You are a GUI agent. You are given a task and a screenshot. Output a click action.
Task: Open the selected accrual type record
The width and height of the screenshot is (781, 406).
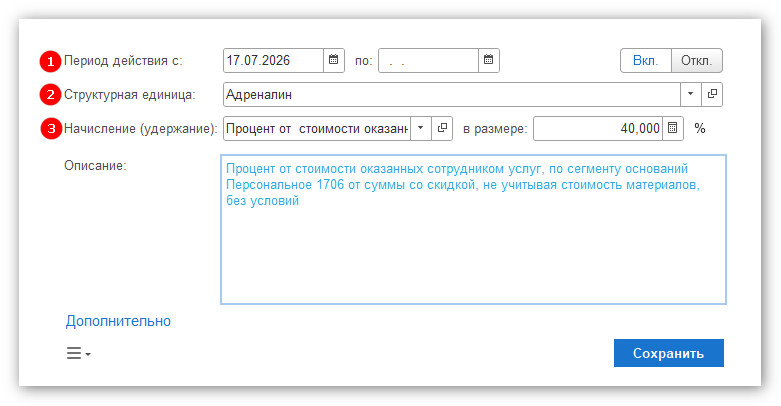pos(442,129)
